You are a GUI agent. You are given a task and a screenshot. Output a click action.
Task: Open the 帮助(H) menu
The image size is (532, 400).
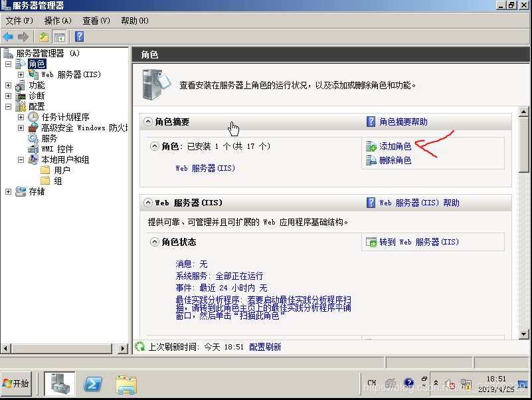coord(135,21)
